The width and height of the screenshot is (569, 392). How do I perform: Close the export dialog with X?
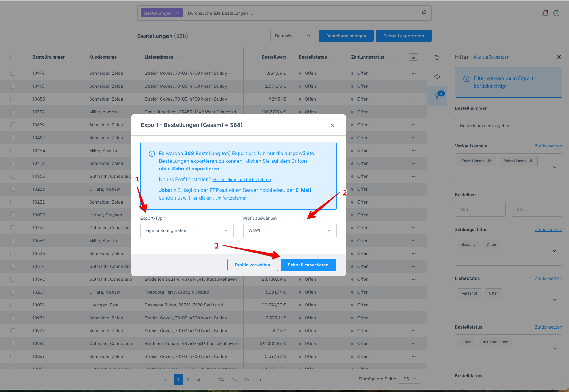pyautogui.click(x=332, y=125)
